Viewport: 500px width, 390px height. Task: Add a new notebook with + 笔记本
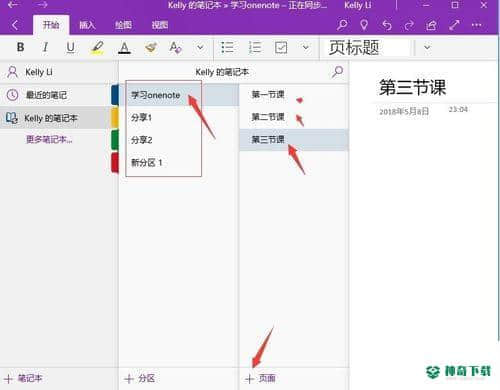click(23, 379)
